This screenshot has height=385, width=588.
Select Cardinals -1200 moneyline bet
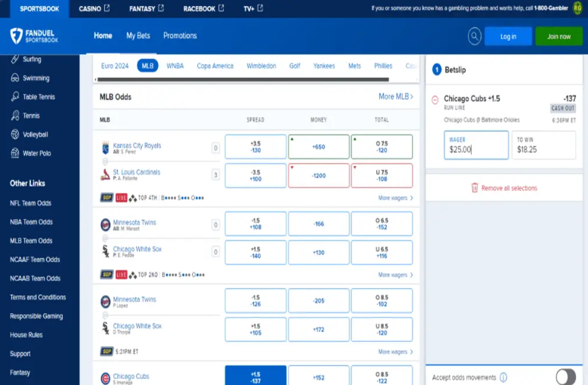pyautogui.click(x=318, y=175)
